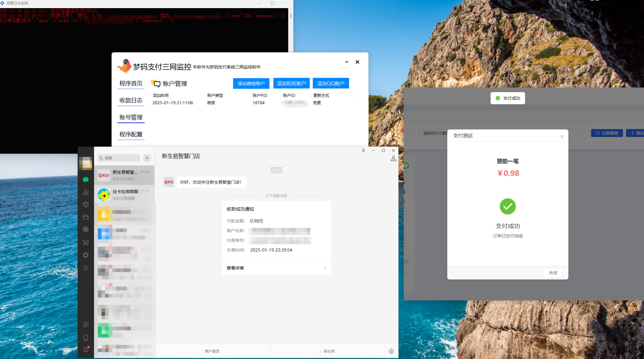The image size is (644, 359).
Task: Click the WeChat search input field
Action: (x=119, y=158)
